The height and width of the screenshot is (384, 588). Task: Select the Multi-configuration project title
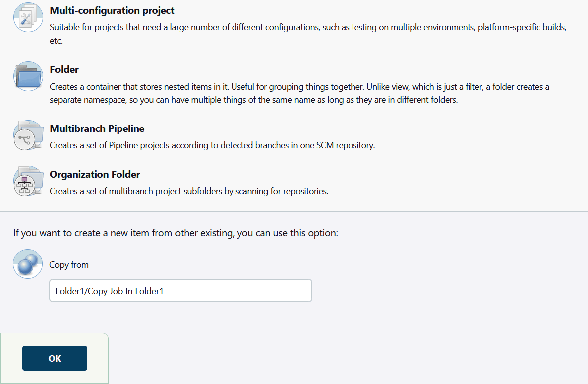coord(112,10)
